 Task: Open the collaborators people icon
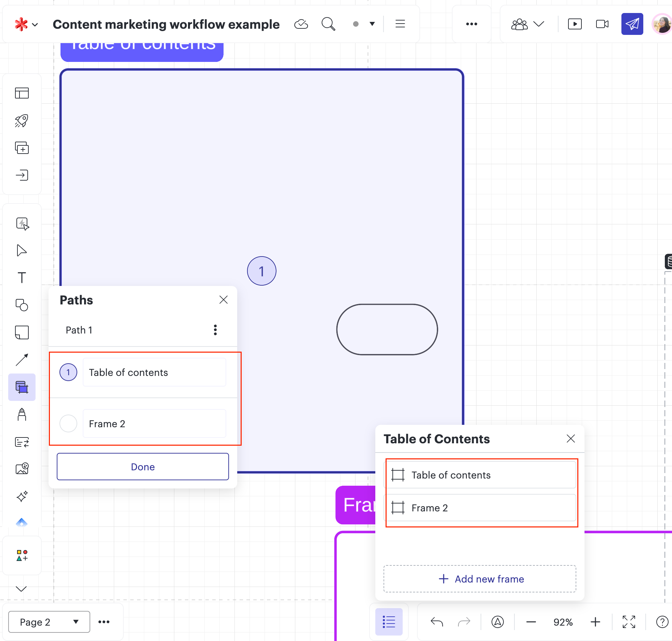(519, 24)
